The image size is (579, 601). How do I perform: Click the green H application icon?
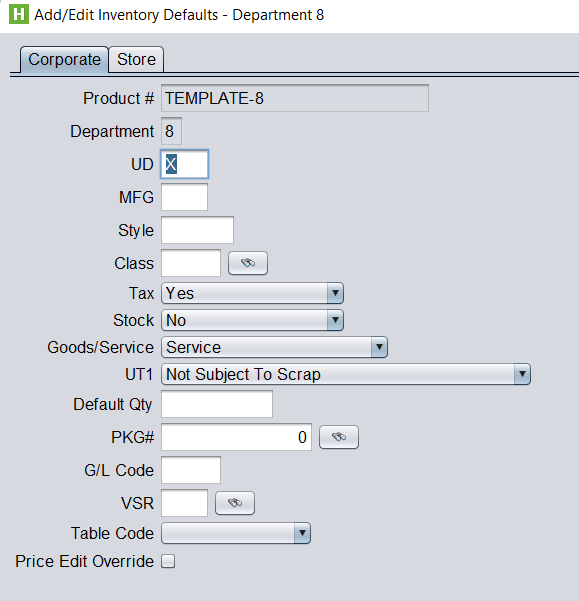[19, 14]
